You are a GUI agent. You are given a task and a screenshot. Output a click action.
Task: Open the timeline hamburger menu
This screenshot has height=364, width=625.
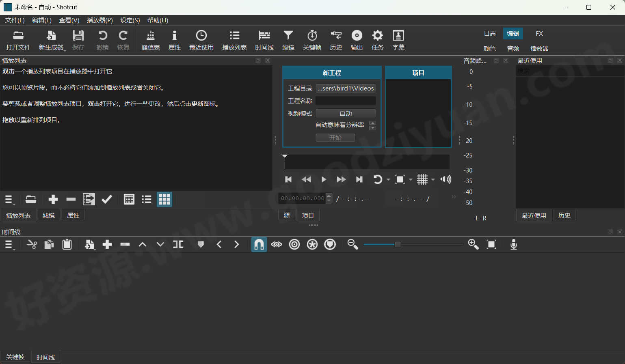9,244
